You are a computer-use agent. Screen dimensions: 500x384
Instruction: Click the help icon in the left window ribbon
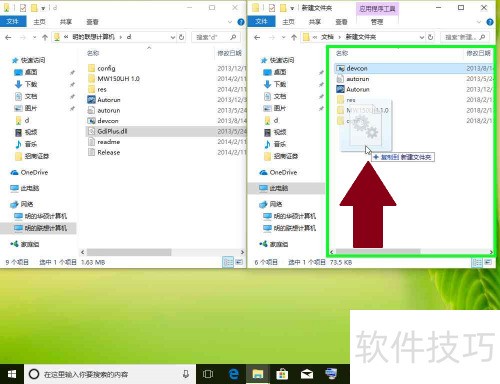coord(241,22)
